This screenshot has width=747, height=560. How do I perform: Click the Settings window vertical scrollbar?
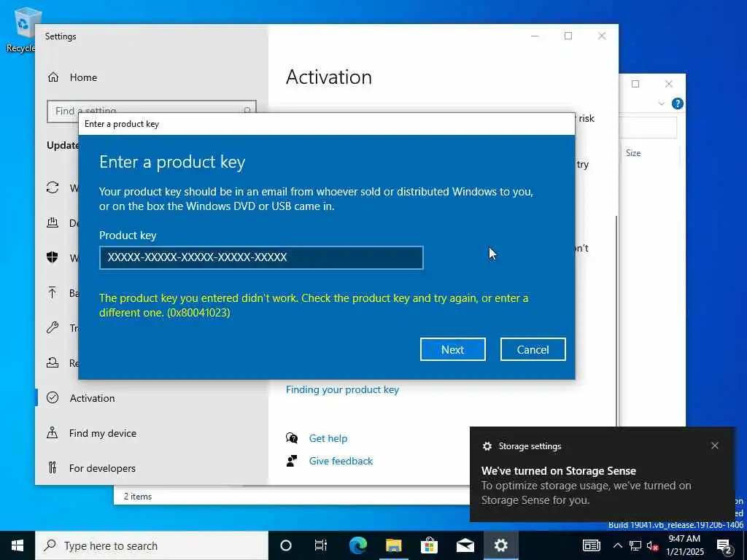[616, 319]
